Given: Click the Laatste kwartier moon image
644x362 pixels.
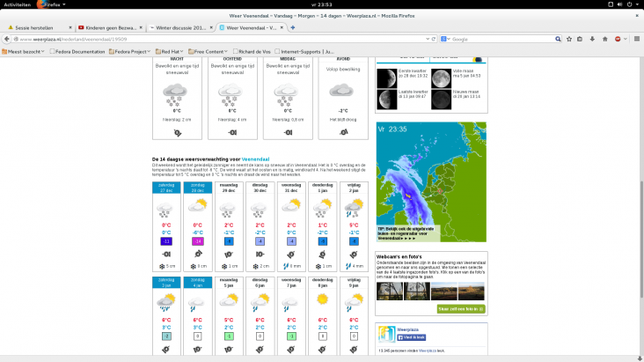Looking at the screenshot, I should point(387,100).
